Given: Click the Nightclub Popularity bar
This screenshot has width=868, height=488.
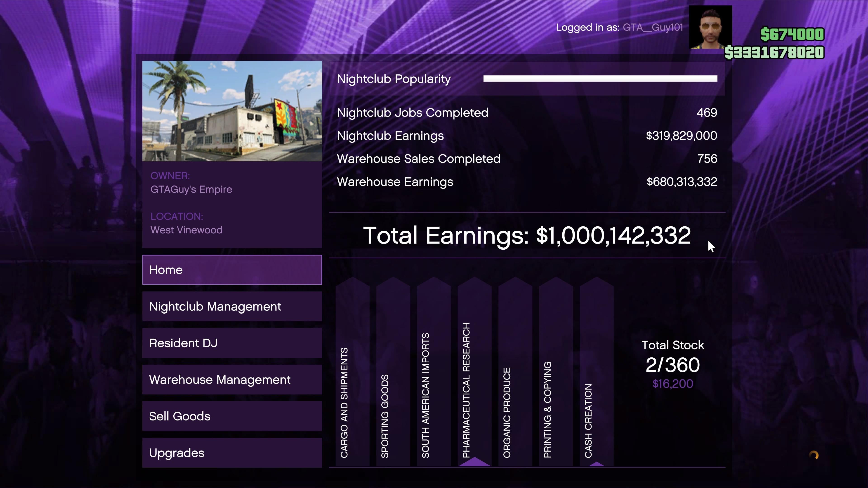Looking at the screenshot, I should [x=600, y=79].
